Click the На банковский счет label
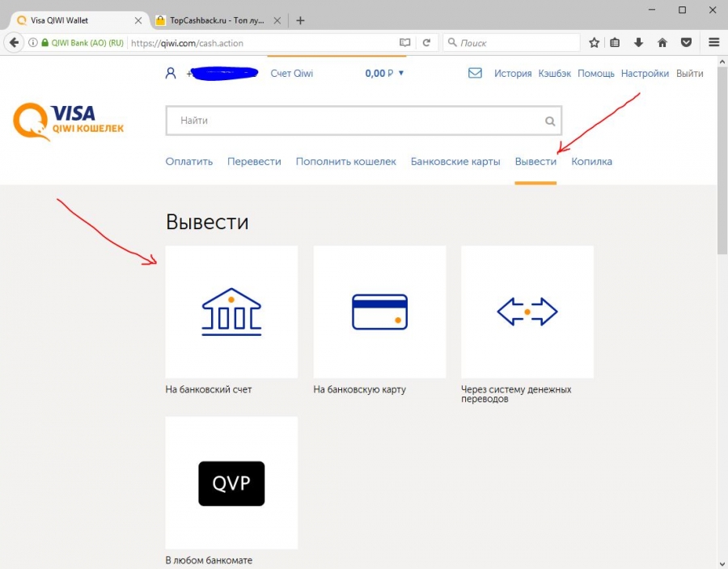Viewport: 728px width, 569px height. 209,389
